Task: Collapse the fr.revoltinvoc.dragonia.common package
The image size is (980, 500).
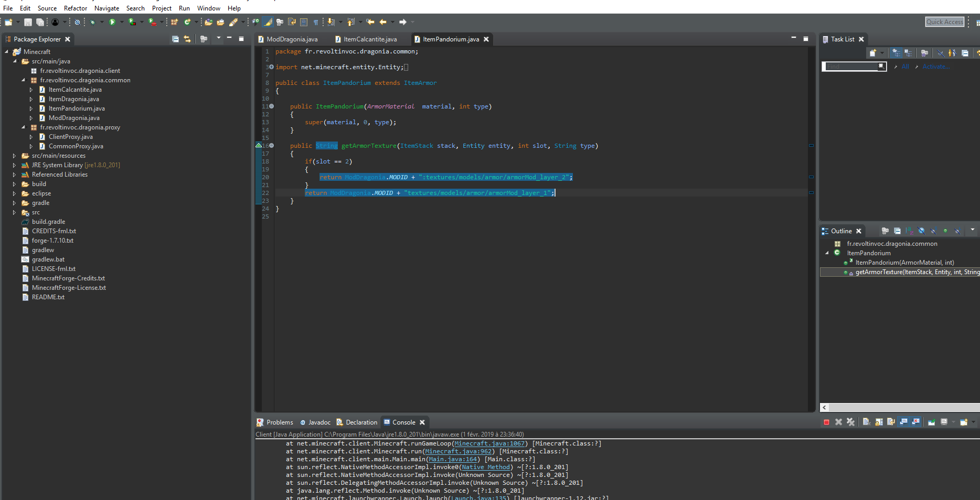Action: coord(23,80)
